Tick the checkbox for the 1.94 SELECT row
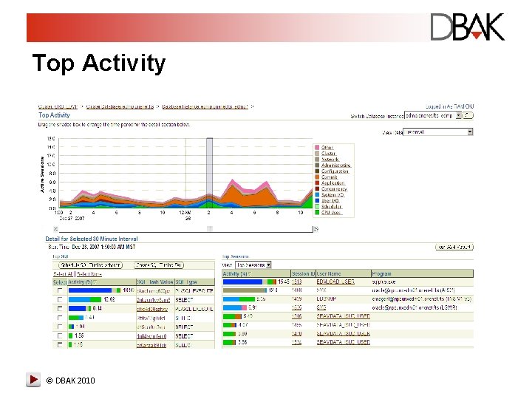Viewport: 532px width, 399px height. pos(60,327)
